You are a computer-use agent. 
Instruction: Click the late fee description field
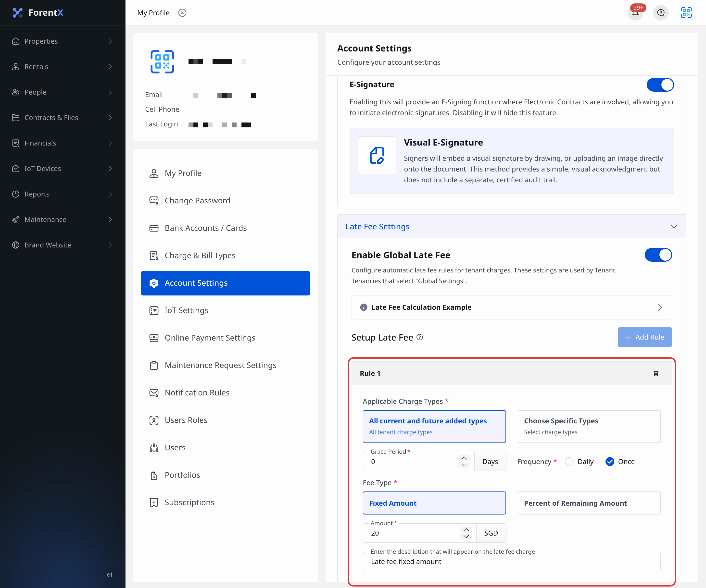click(x=511, y=562)
